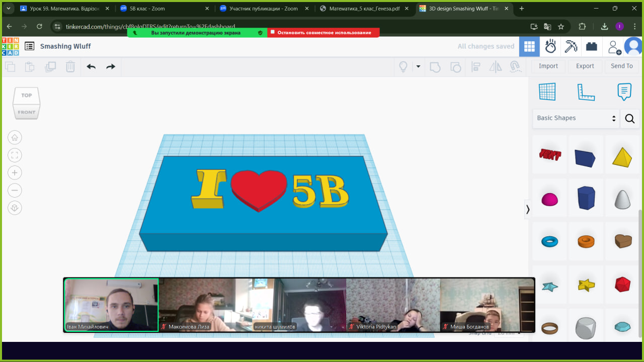Viewport: 644px width, 362px height.
Task: Click the Export button
Action: click(x=585, y=66)
